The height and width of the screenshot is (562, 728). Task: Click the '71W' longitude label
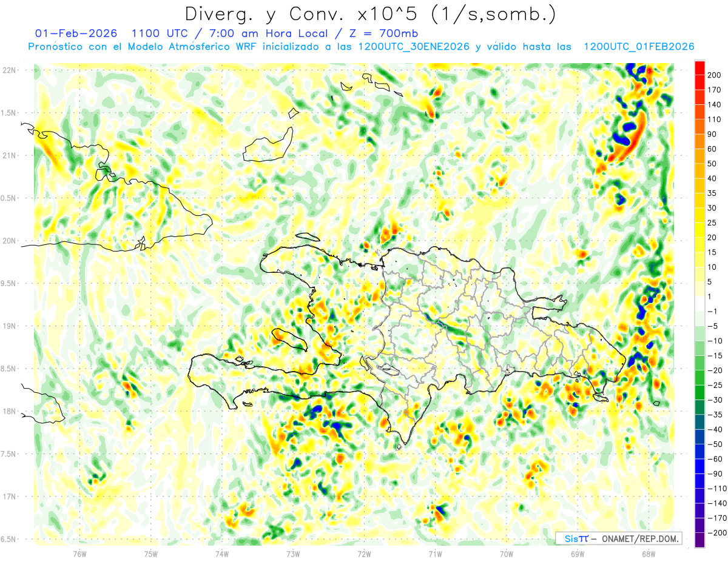(x=435, y=554)
